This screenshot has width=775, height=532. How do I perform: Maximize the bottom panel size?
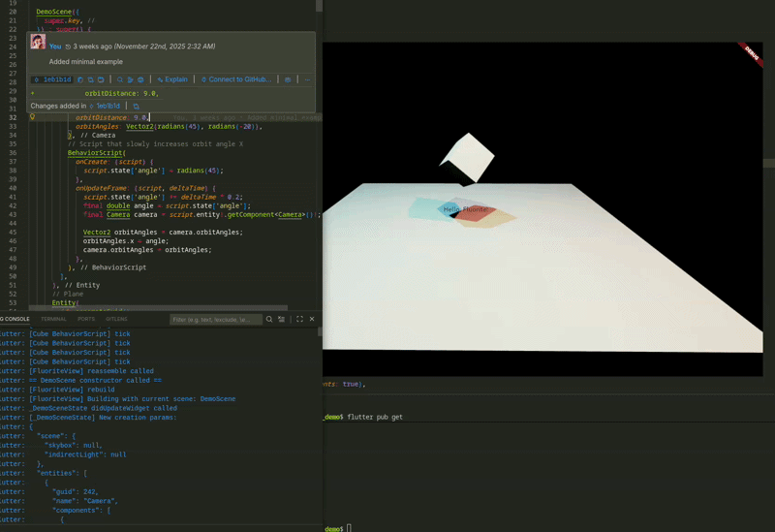(300, 319)
